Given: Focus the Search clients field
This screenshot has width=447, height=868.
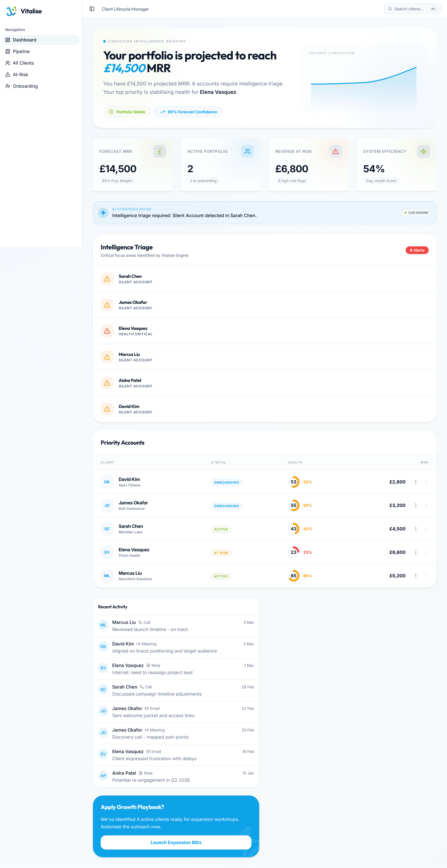Looking at the screenshot, I should click(x=413, y=9).
